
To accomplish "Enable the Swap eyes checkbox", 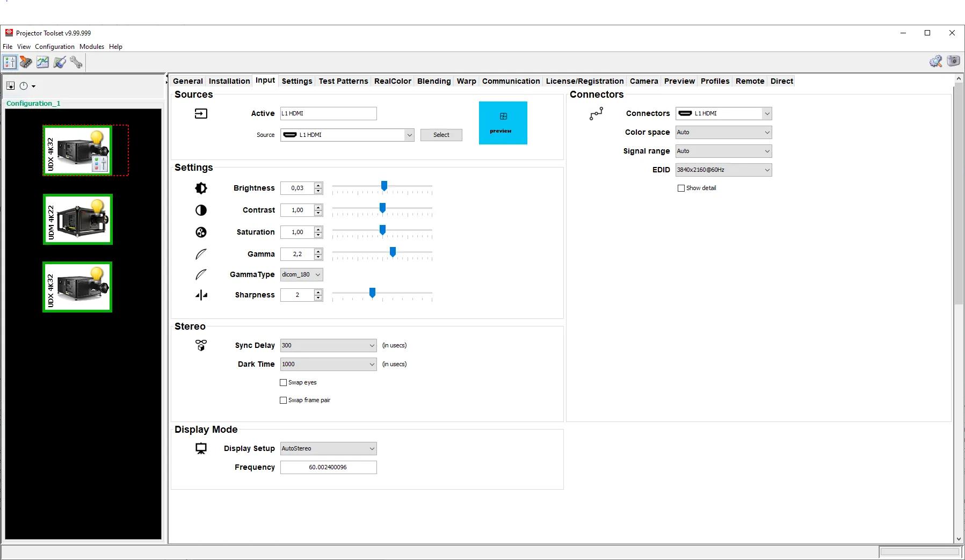I will coord(284,383).
